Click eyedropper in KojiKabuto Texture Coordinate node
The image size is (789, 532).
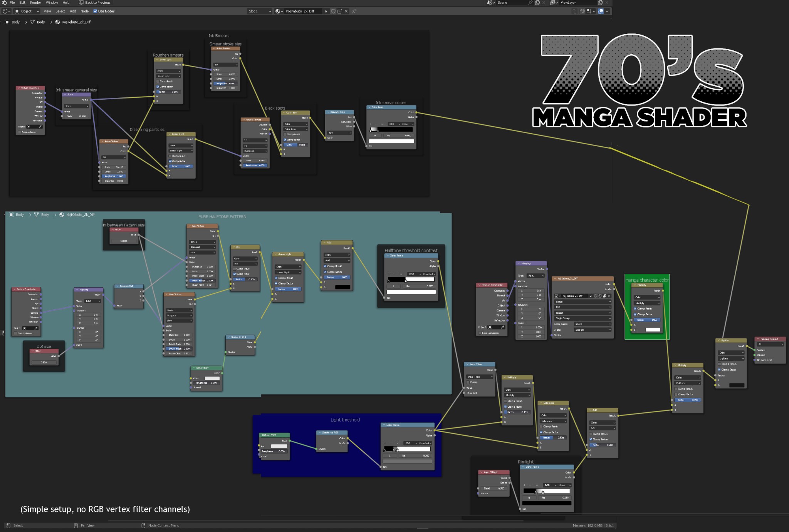pyautogui.click(x=502, y=327)
